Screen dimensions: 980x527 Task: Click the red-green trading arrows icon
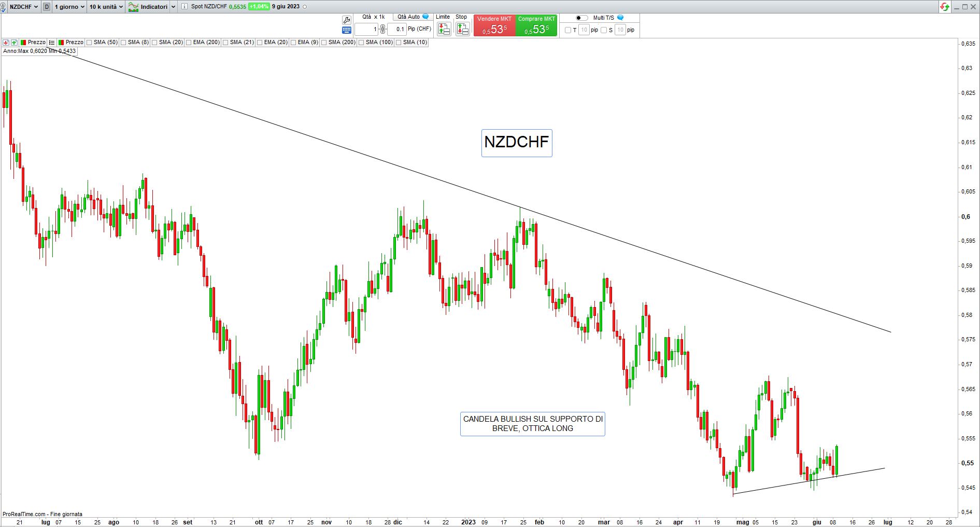(x=945, y=7)
